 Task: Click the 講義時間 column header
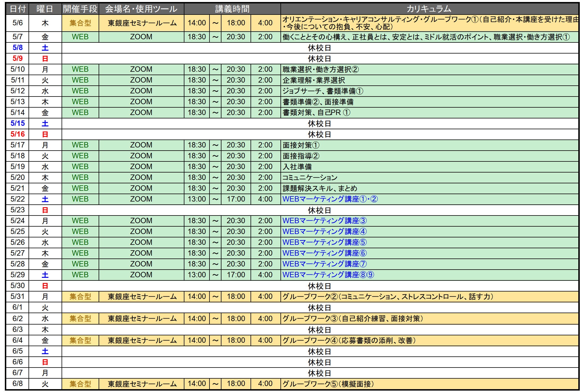click(x=232, y=9)
